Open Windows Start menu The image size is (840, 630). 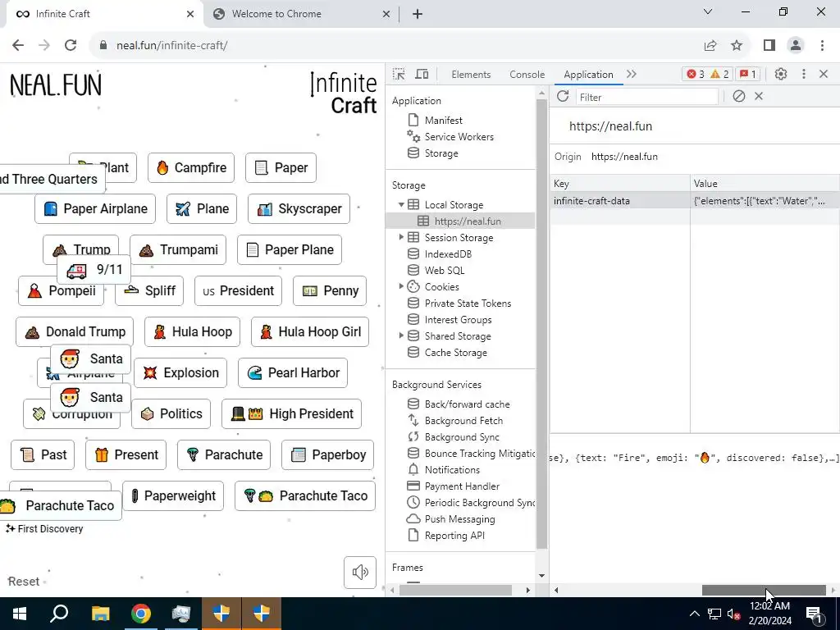pos(20,614)
